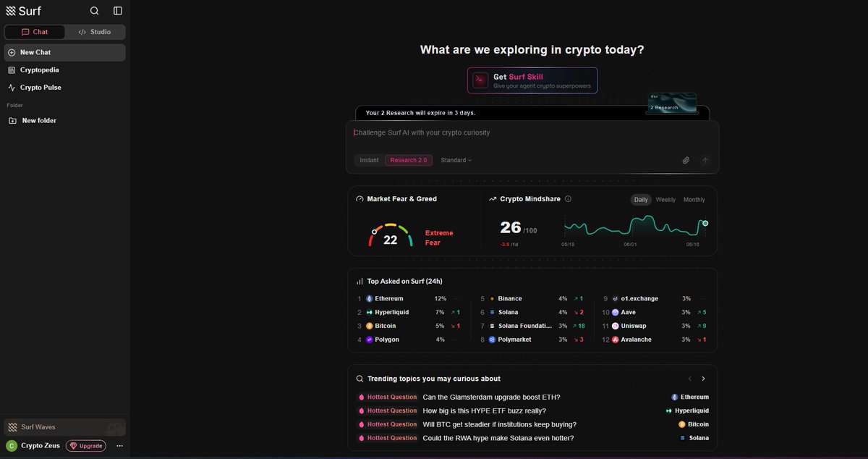The width and height of the screenshot is (868, 459).
Task: Click the Solana tag in trending topics
Action: [694, 438]
